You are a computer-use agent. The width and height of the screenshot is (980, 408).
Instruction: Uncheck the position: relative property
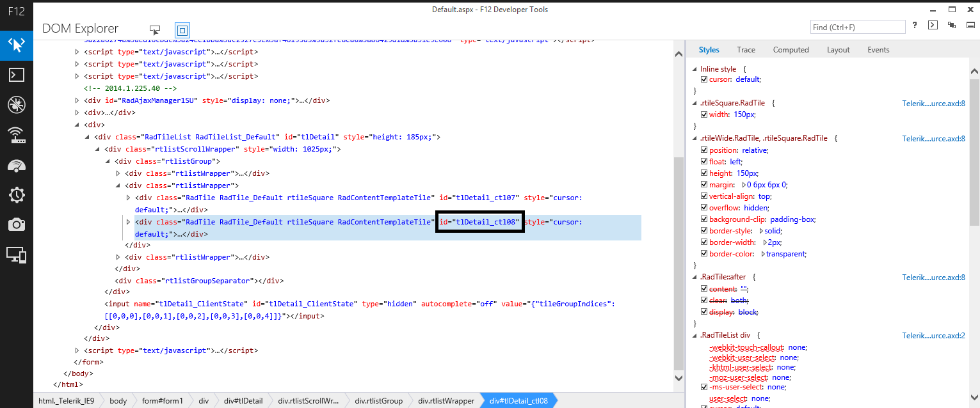click(x=704, y=150)
